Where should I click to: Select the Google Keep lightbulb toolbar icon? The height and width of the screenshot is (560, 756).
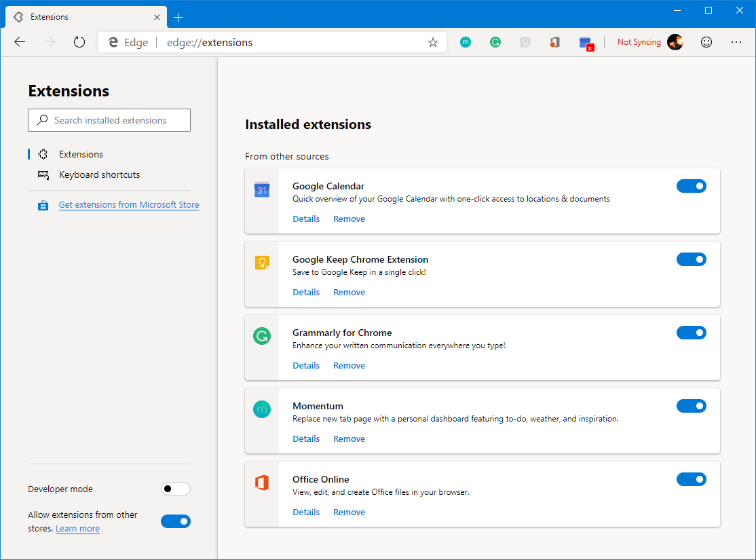pos(525,42)
